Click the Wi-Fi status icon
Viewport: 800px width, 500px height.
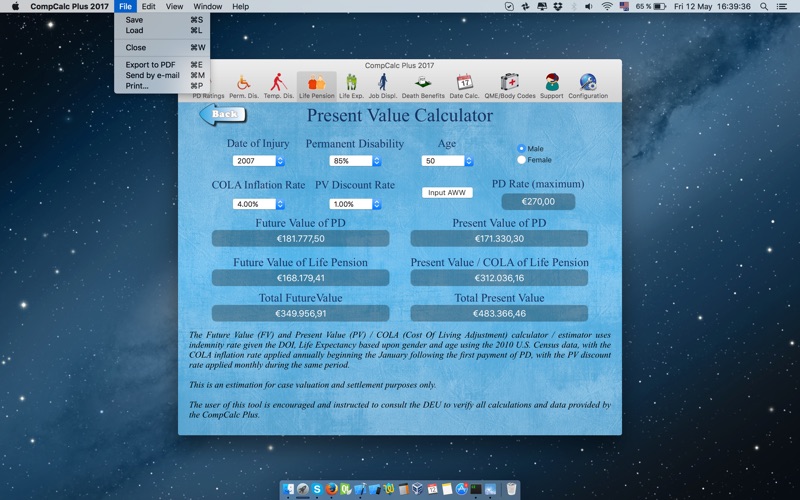[x=607, y=6]
